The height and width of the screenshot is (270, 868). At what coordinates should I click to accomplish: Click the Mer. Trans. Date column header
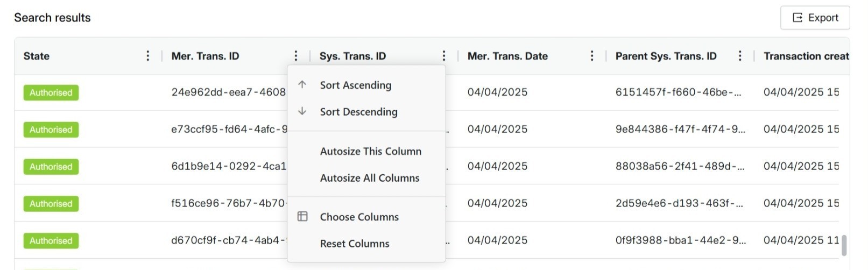(507, 56)
